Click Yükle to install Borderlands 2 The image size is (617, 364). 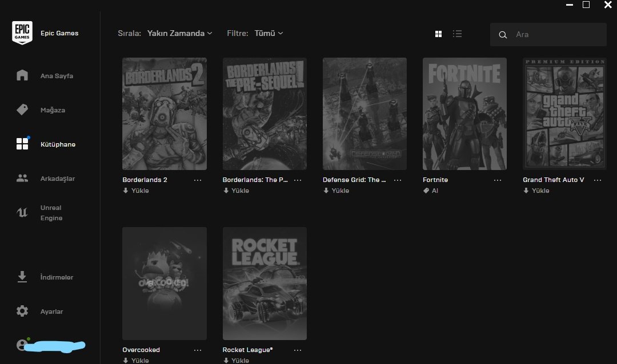coord(140,191)
